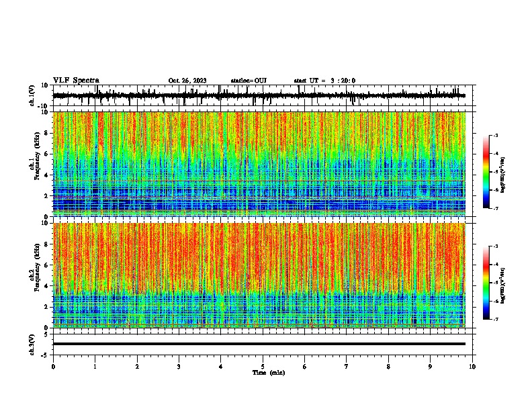Click the "5" tick on ch.3(V) axis

coord(47,334)
